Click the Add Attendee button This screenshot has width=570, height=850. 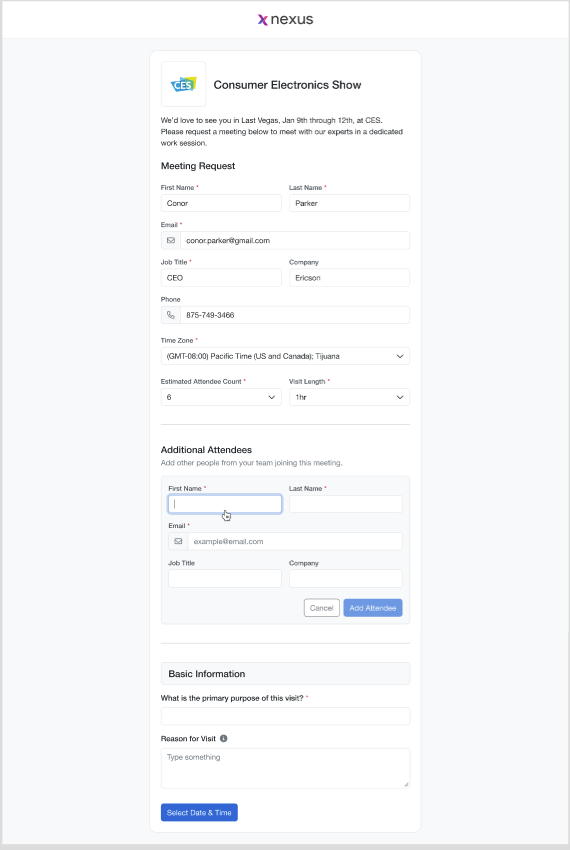tap(373, 608)
